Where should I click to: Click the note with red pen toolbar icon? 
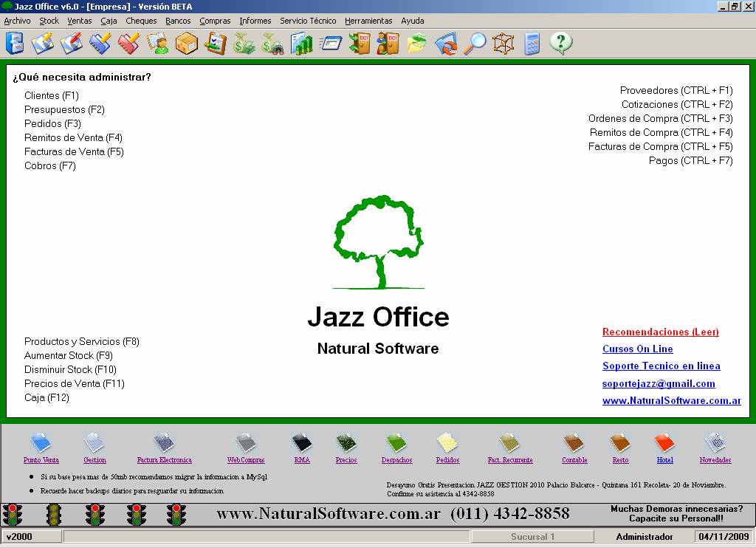pyautogui.click(x=72, y=44)
